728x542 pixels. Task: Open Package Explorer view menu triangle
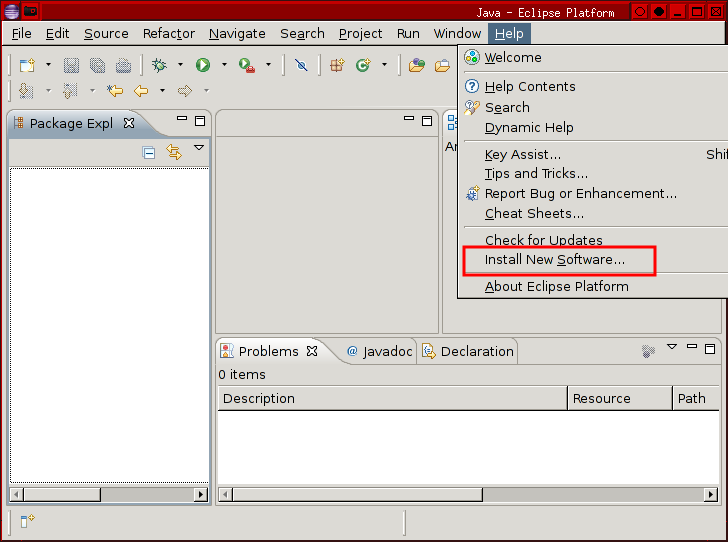pos(199,148)
